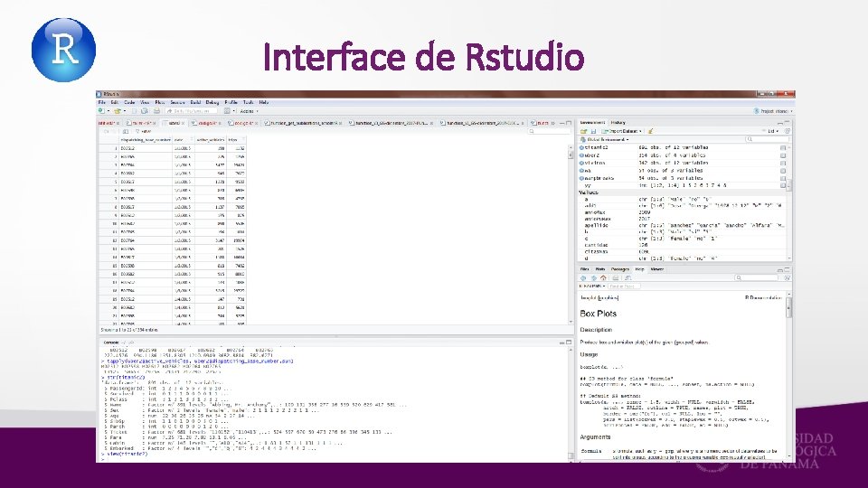Click the view-table icon for warpbreaks
This screenshot has height=488, width=868.
click(783, 178)
